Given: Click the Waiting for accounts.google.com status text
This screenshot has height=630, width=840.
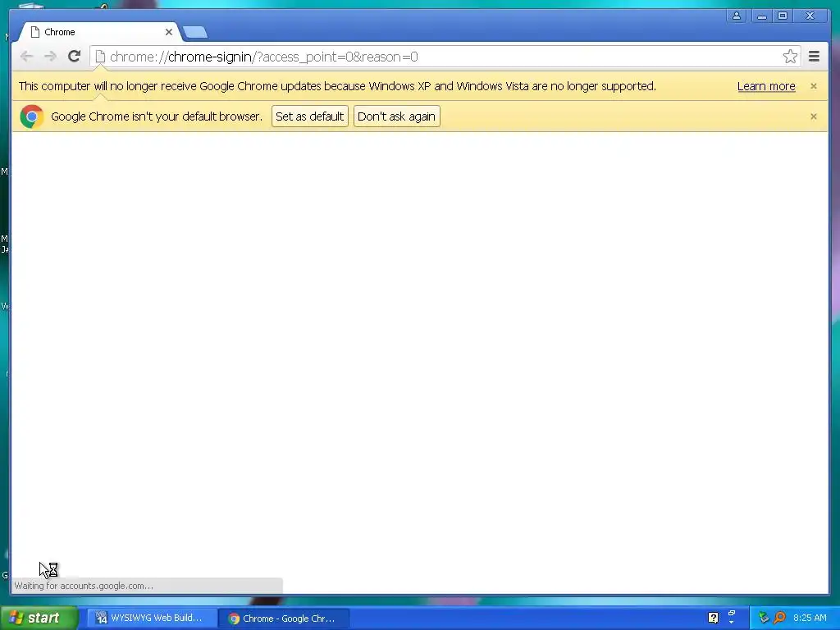Looking at the screenshot, I should click(x=84, y=586).
